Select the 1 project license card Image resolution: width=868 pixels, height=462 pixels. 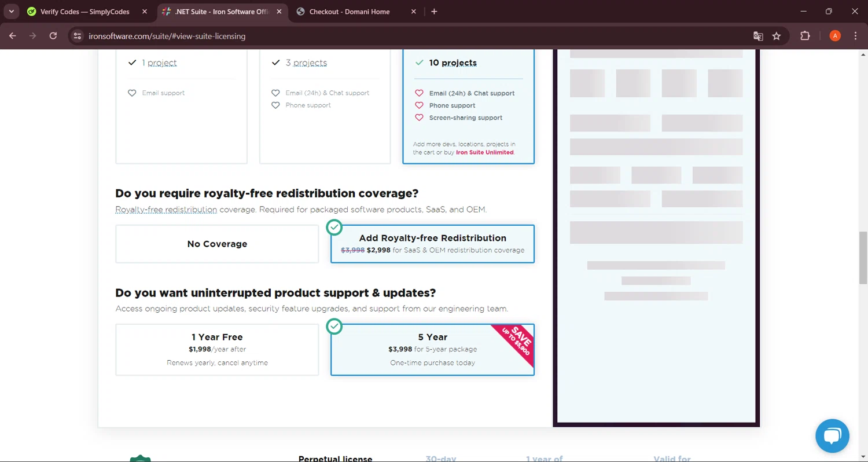click(x=181, y=107)
